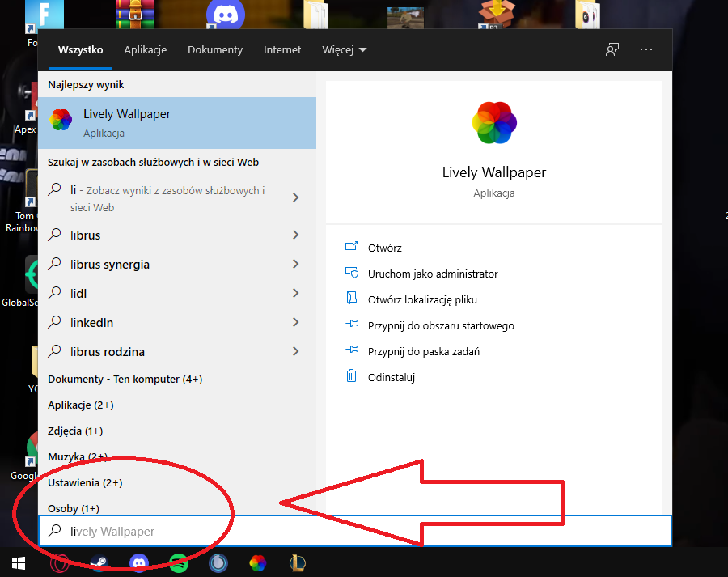Click magnifier icon beside lidl suggestion
728x577 pixels.
[x=55, y=292]
